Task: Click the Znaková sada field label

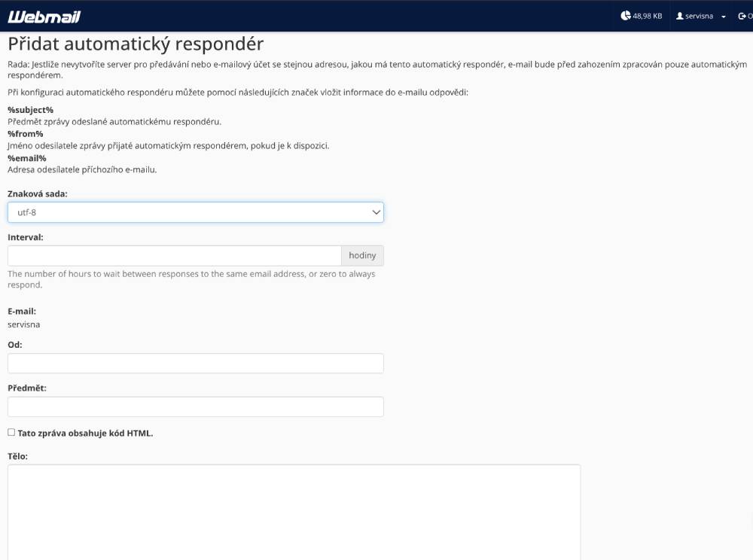Action: tap(38, 193)
